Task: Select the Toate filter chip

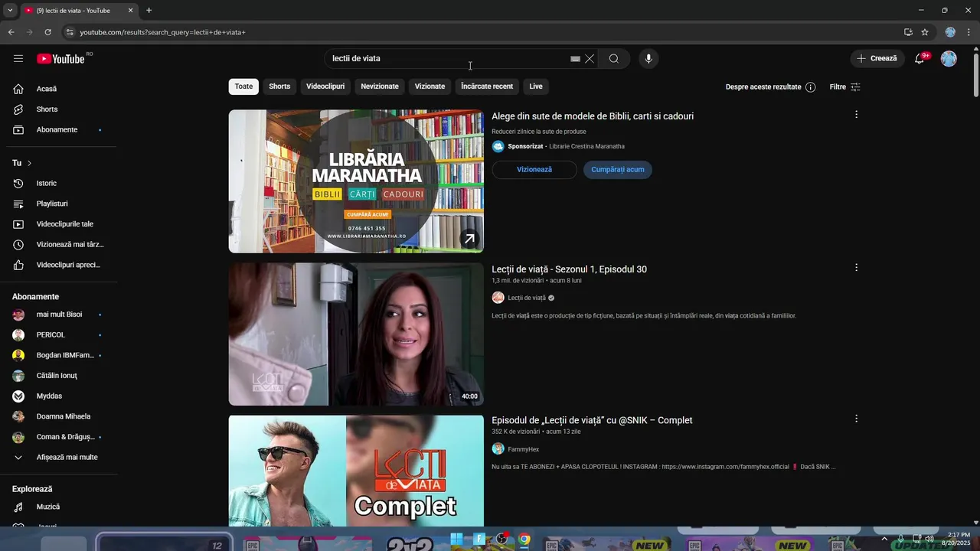Action: (x=243, y=86)
